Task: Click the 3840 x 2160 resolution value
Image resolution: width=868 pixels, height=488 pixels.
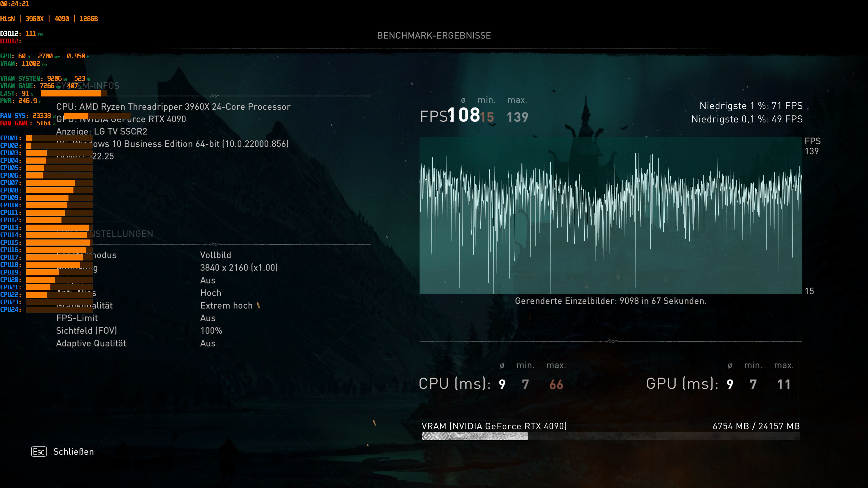Action: pyautogui.click(x=239, y=268)
